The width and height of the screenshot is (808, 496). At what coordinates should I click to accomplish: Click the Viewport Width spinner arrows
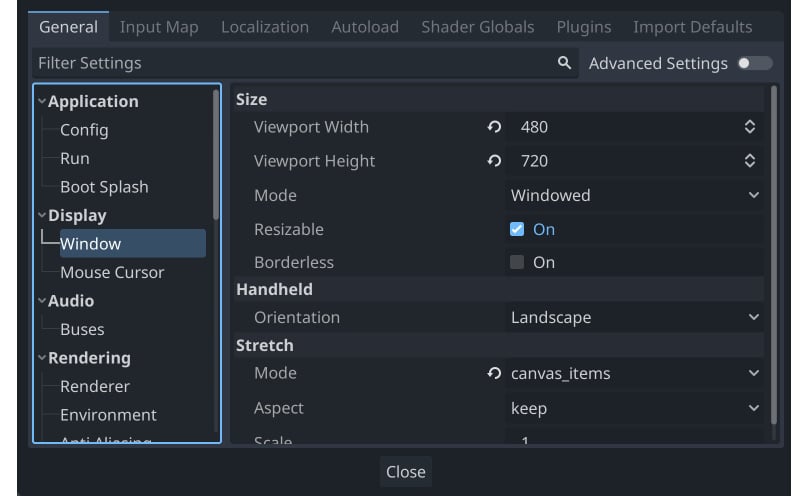pos(750,127)
